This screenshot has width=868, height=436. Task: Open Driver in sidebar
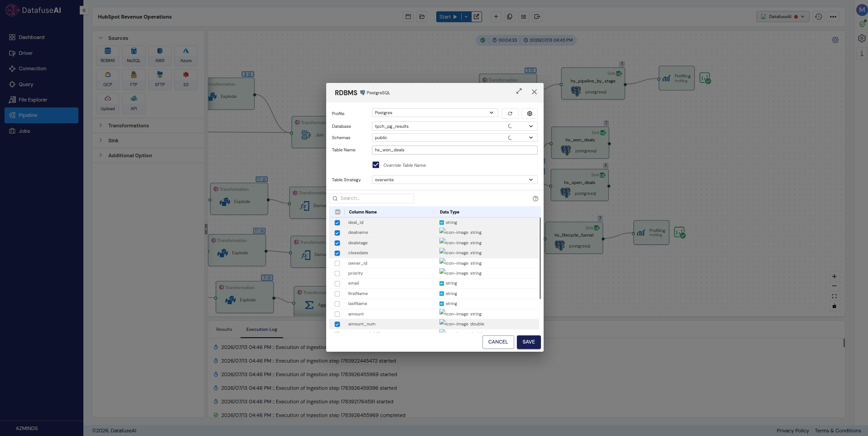click(41, 53)
